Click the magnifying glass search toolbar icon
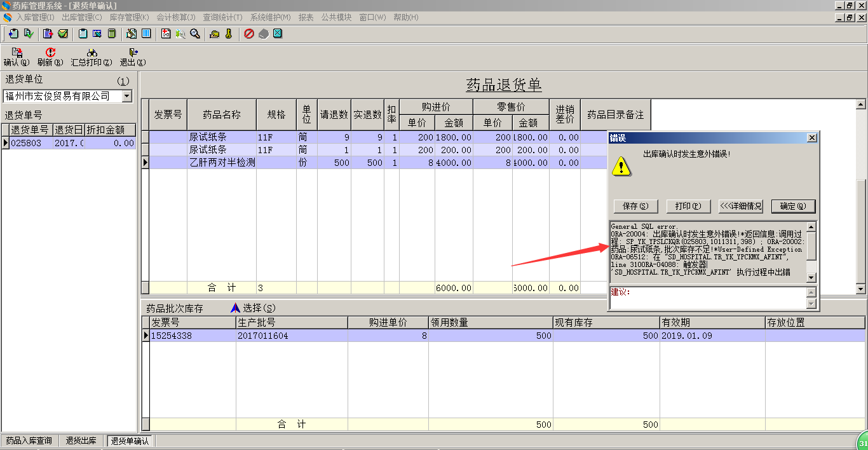This screenshot has height=450, width=868. point(195,34)
